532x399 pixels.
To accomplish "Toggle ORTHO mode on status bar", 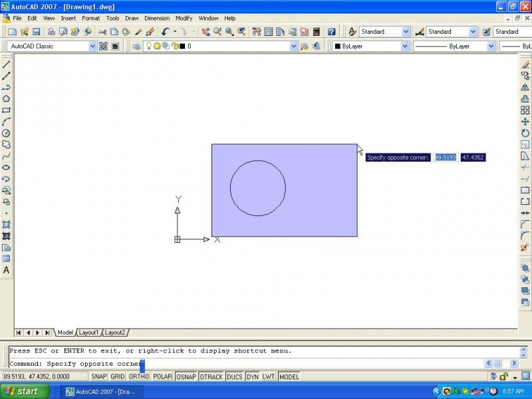I will 138,377.
